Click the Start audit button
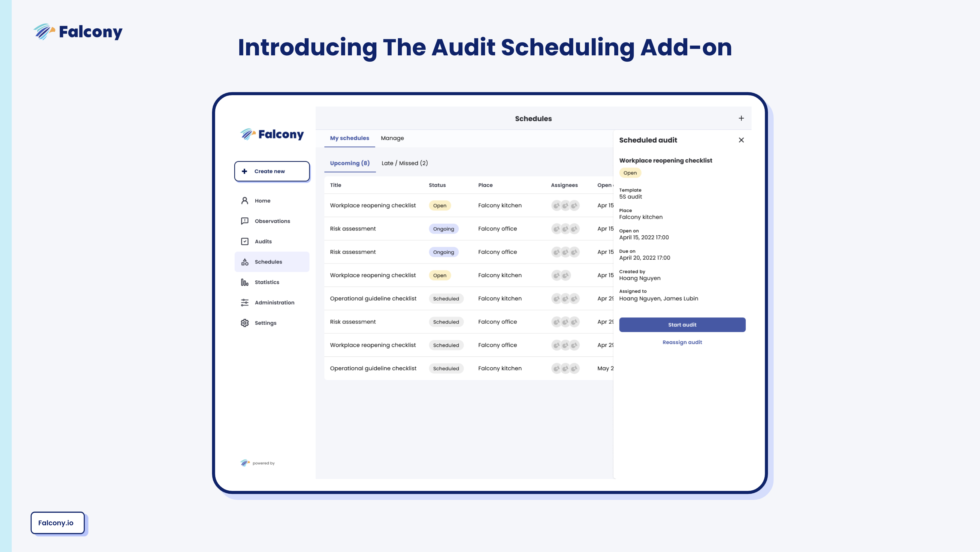 682,325
